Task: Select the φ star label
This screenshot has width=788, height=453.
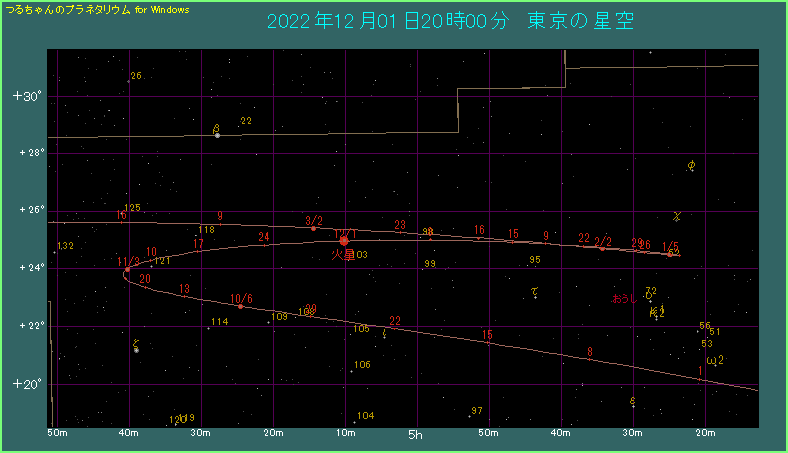Action: click(692, 165)
